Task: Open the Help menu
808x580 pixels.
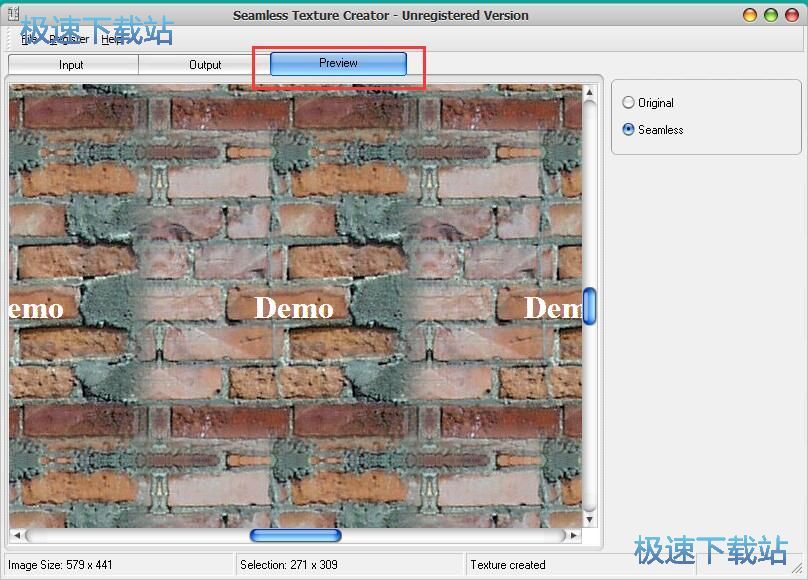Action: click(113, 39)
